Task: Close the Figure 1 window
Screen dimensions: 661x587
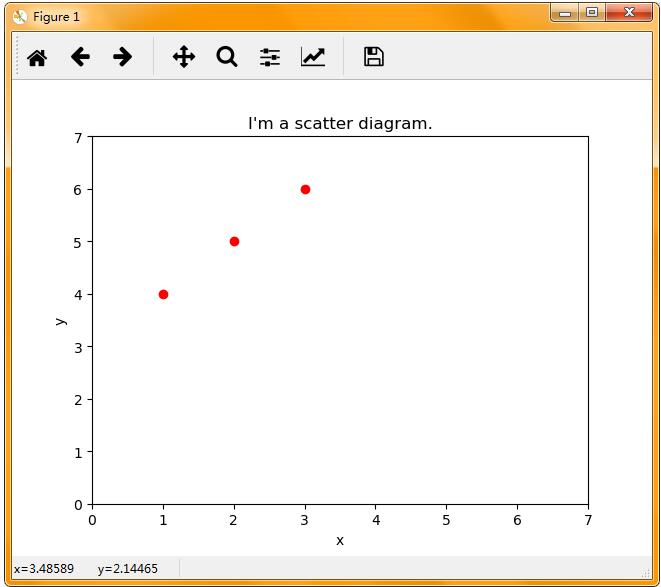Action: pos(629,13)
